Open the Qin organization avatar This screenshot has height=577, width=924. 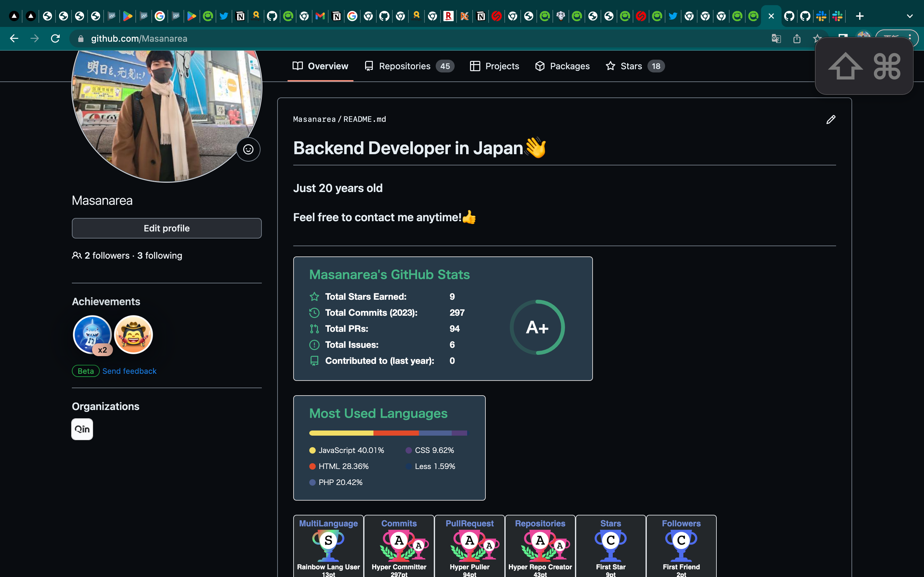(82, 429)
